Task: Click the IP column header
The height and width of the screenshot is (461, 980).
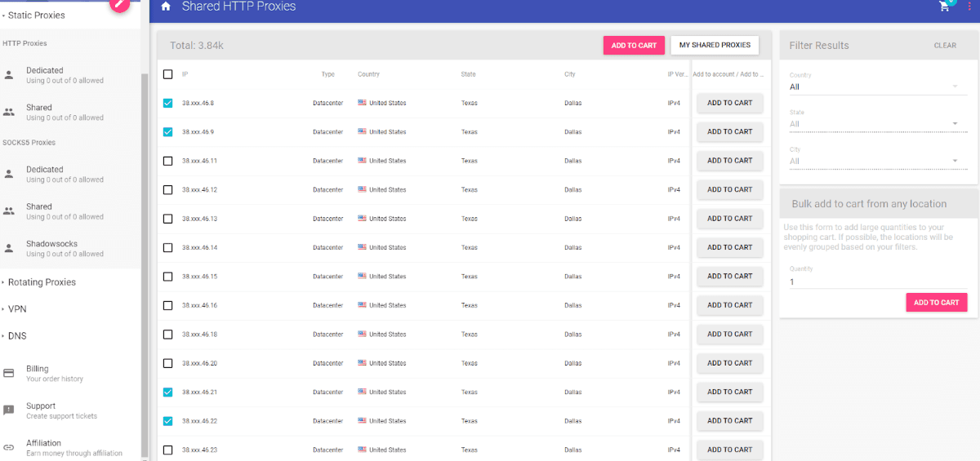Action: tap(185, 74)
